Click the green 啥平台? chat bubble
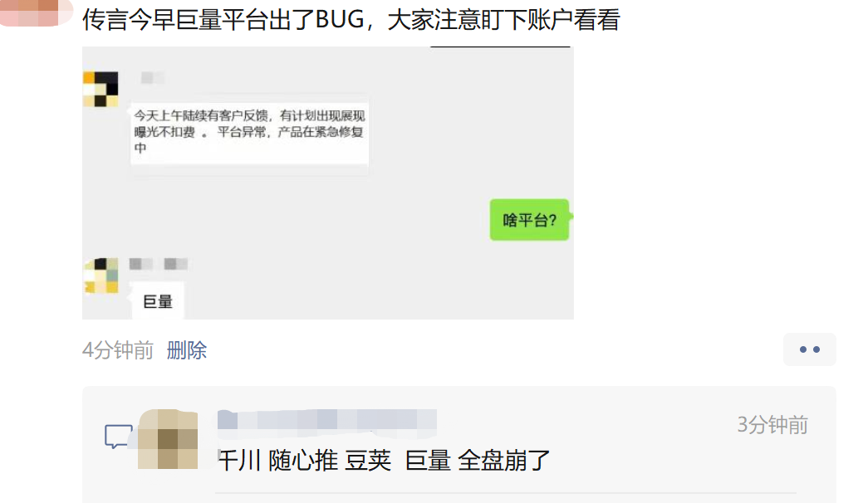The width and height of the screenshot is (868, 503). click(530, 220)
